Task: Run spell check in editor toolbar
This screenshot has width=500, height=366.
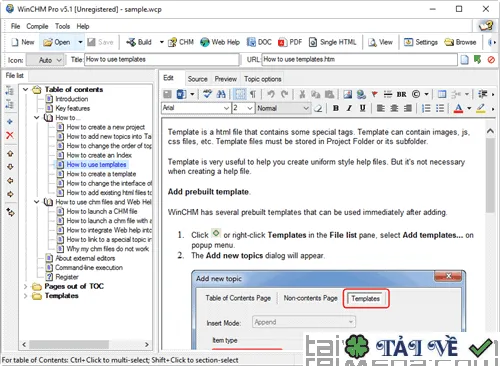Action: pyautogui.click(x=207, y=94)
